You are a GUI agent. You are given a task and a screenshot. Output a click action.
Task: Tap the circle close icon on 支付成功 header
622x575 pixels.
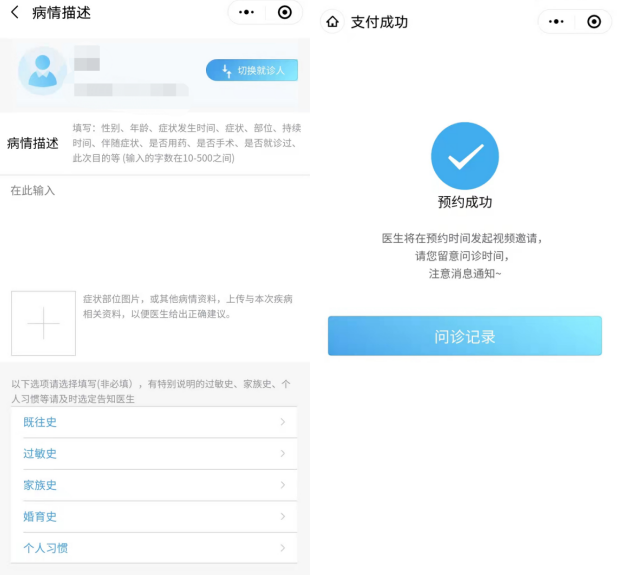point(594,22)
